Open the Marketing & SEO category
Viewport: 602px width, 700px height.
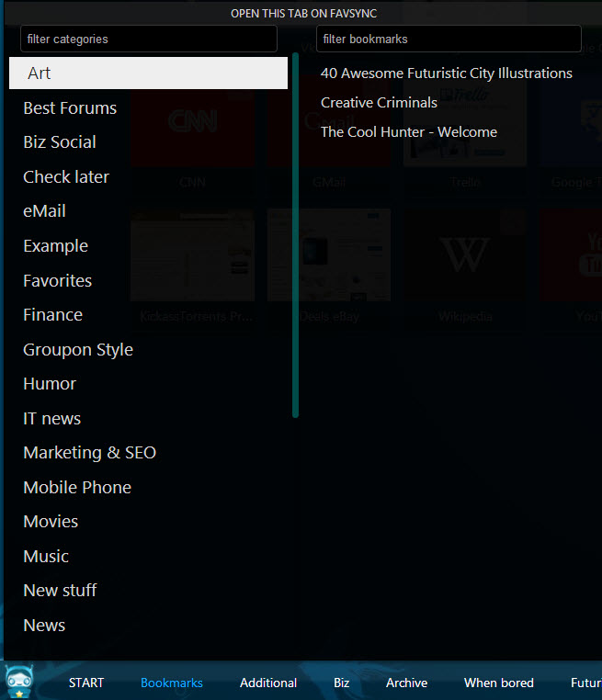(x=89, y=453)
